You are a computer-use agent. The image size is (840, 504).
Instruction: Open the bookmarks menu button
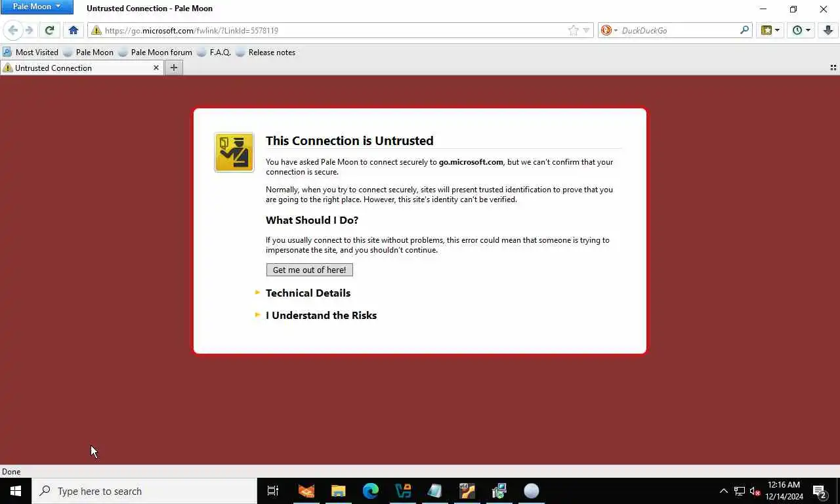coord(770,30)
